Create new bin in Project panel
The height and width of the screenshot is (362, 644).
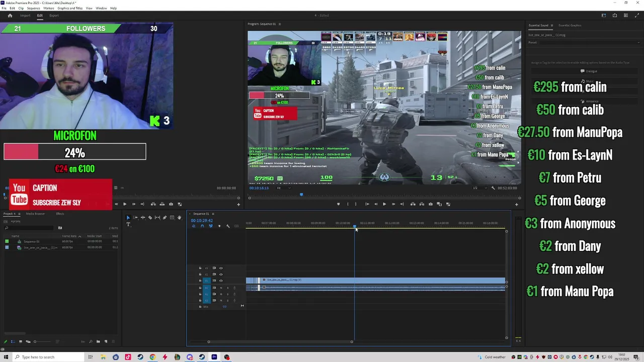(x=98, y=341)
